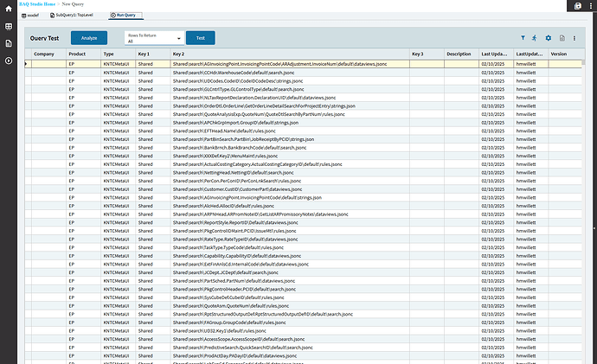Select the BankBrnch.BankBranchCode search.jsonc cell

[x=290, y=148]
